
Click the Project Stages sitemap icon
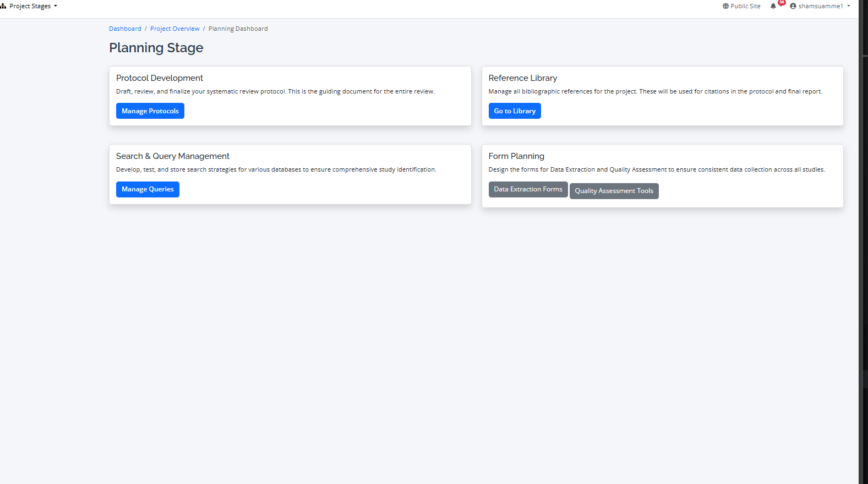3,6
